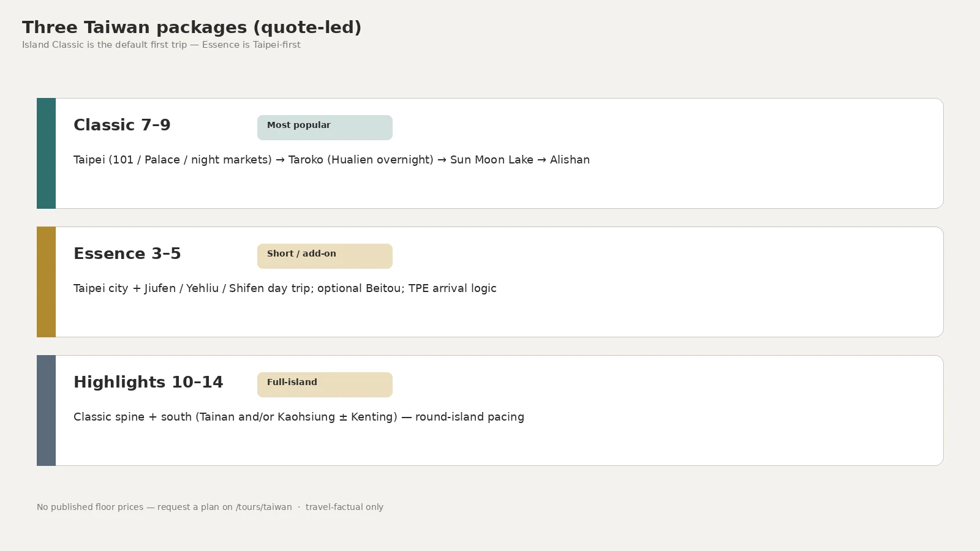Click the Full-island badge
The width and height of the screenshot is (980, 551).
(x=325, y=384)
